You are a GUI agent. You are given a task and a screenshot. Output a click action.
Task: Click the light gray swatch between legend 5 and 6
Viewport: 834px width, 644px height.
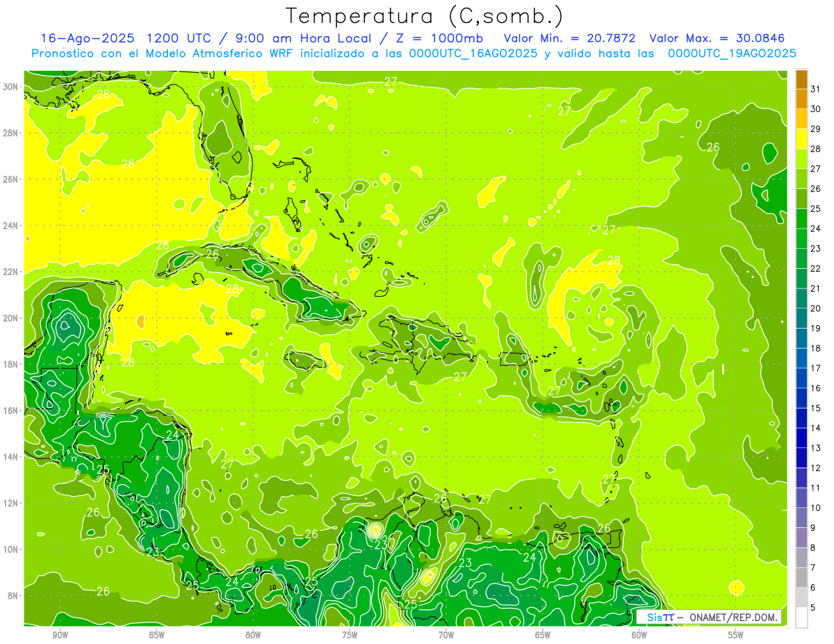[801, 597]
